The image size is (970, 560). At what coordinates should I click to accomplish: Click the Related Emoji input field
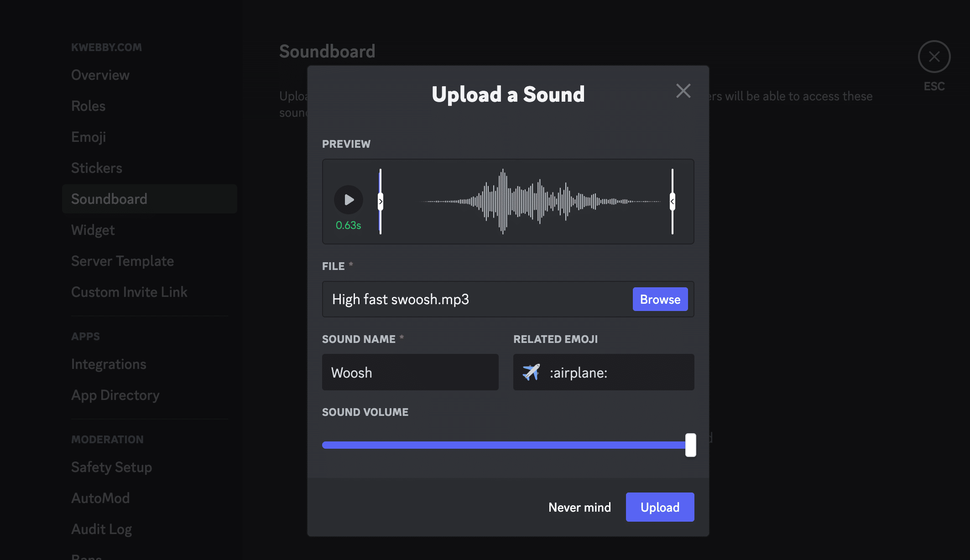603,372
